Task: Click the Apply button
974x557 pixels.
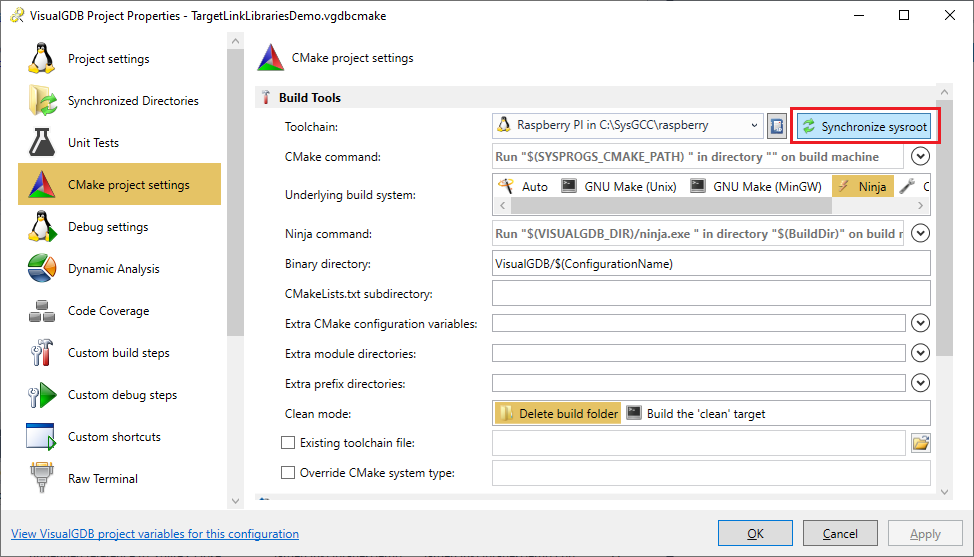Action: (925, 533)
